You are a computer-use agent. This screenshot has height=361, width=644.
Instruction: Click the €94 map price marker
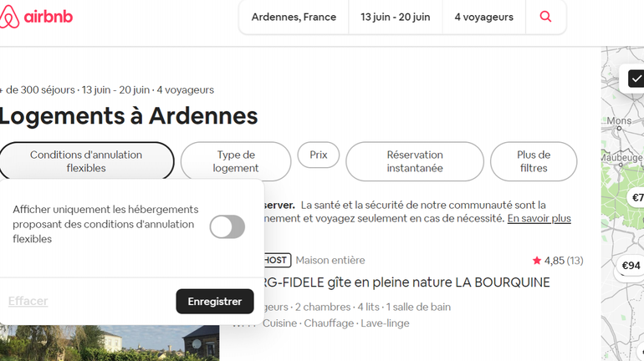coord(631,266)
